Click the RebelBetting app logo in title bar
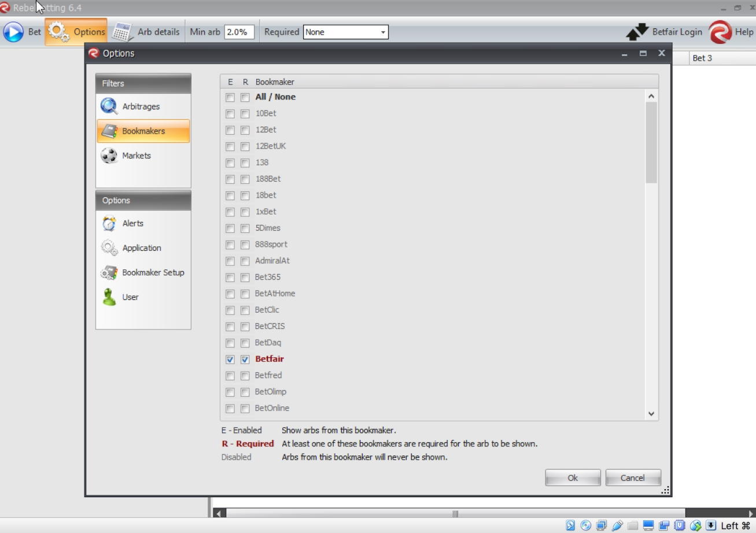This screenshot has height=533, width=756. pyautogui.click(x=5, y=8)
